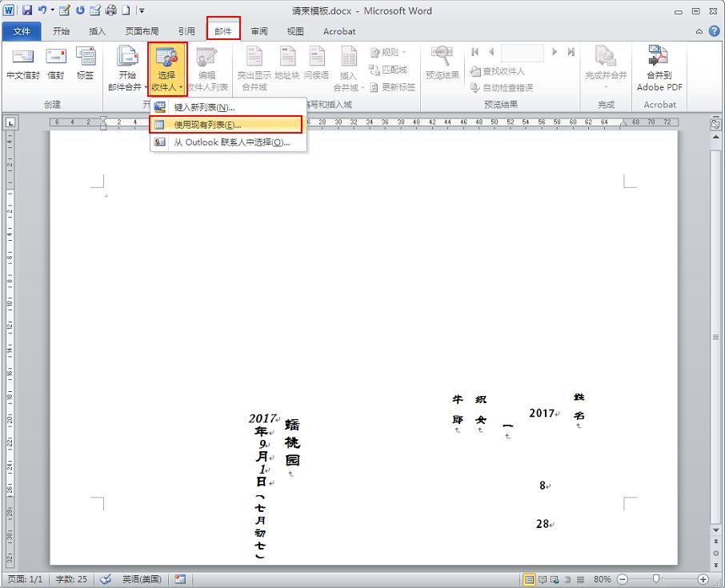Toggle the 选择收件人 dropdown button
The width and height of the screenshot is (725, 588).
(167, 69)
